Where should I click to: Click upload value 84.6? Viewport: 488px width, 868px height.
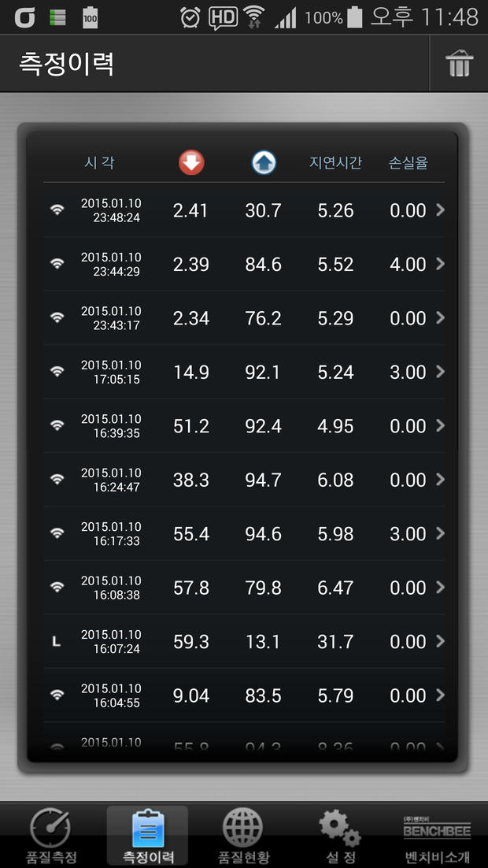tap(264, 264)
